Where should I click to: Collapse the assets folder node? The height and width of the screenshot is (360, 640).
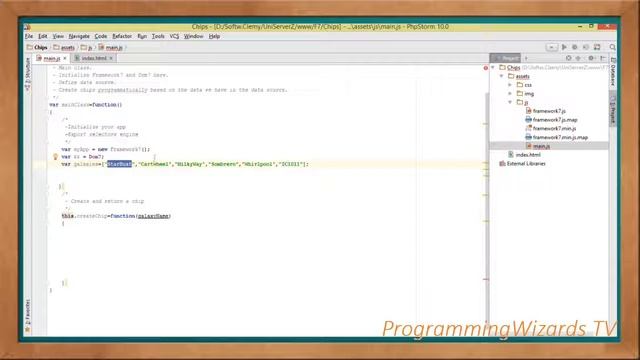coord(502,76)
